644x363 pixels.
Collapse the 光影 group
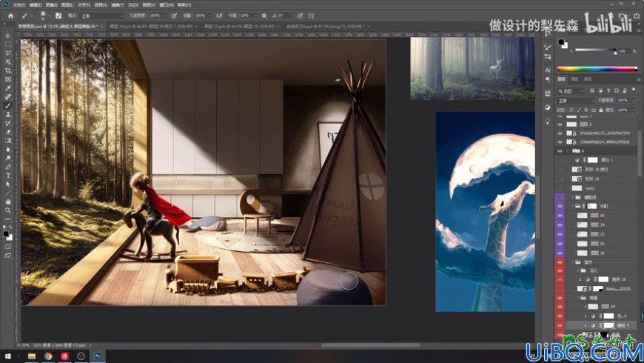pyautogui.click(x=572, y=206)
